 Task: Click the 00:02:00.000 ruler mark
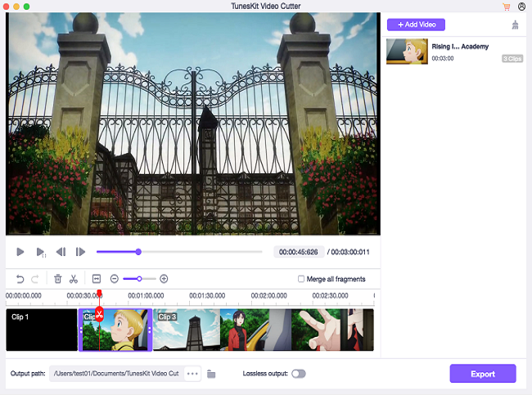(x=268, y=296)
